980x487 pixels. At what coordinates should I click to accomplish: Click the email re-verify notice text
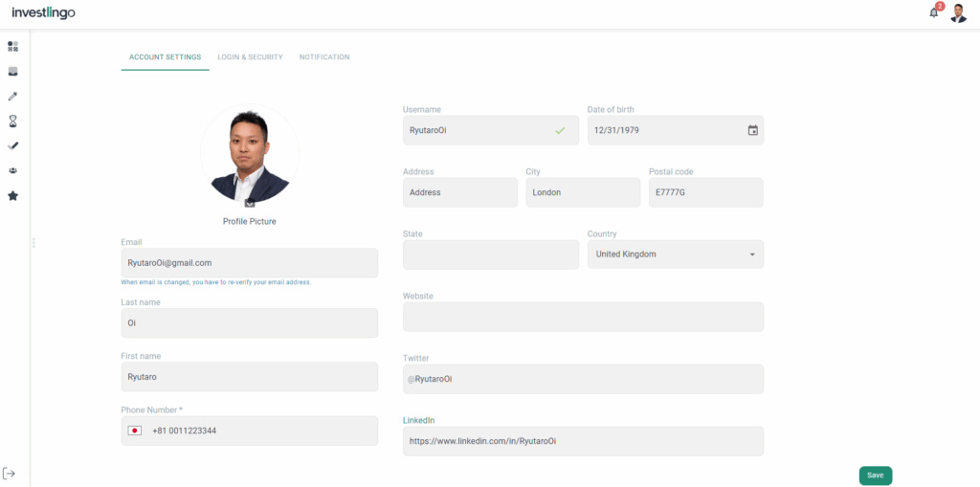[x=216, y=282]
